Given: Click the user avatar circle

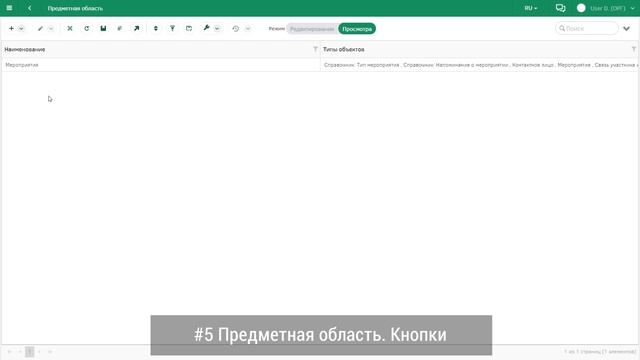Looking at the screenshot, I should point(581,8).
